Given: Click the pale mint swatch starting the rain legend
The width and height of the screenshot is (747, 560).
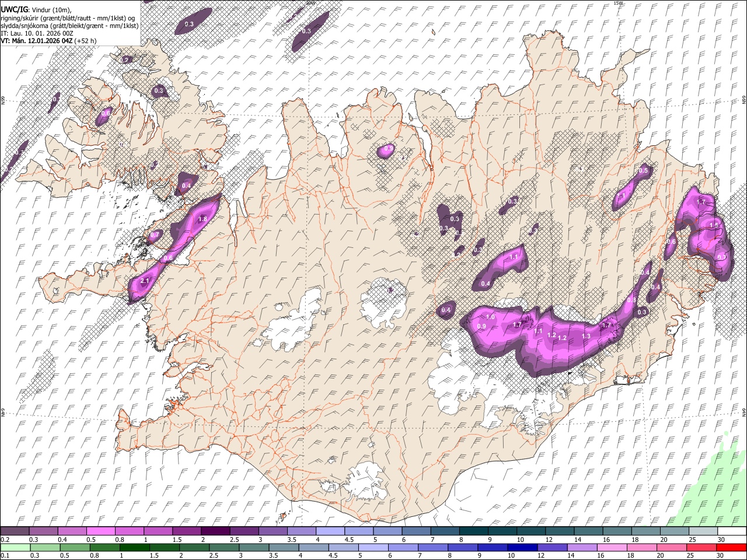Looking at the screenshot, I should pyautogui.click(x=15, y=547).
